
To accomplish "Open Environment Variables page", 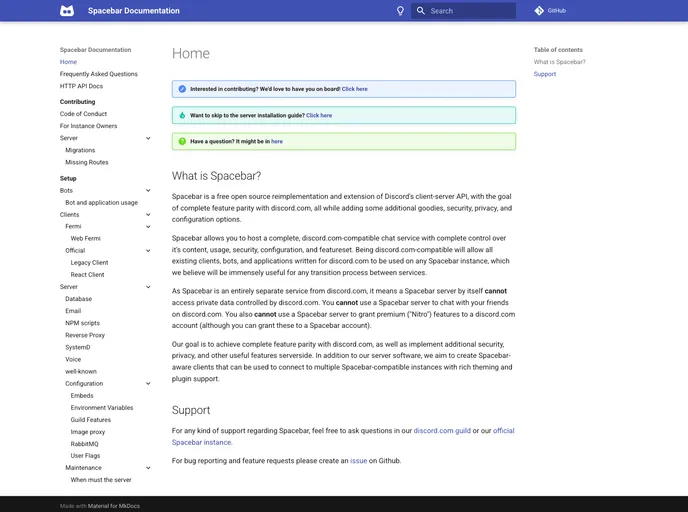I will (x=102, y=408).
